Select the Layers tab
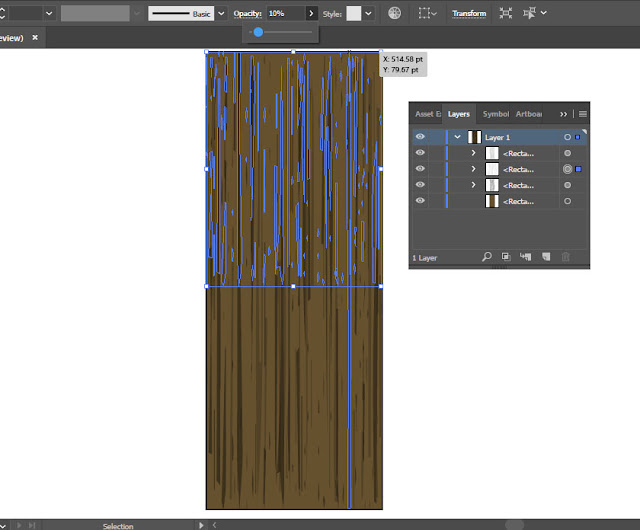Screen dimensions: 640x530 pyautogui.click(x=458, y=114)
